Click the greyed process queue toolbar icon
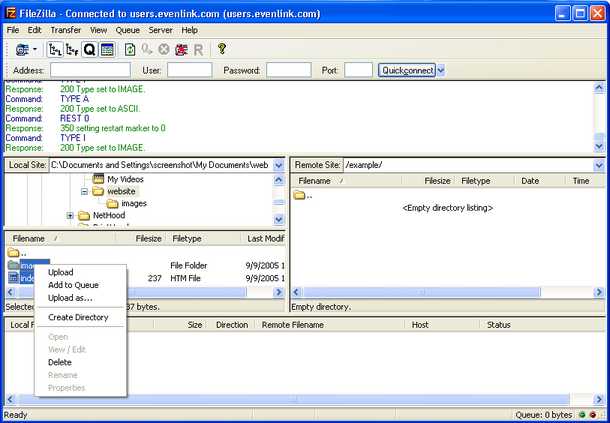610x423 pixels. tap(147, 50)
